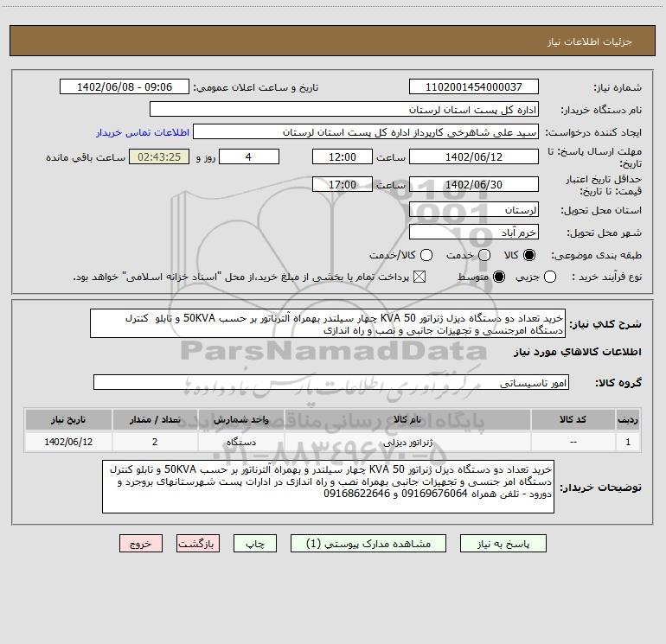Image resolution: width=666 pixels, height=644 pixels.
Task: Click response deadline date 1402/06/12 field
Action: [474, 156]
